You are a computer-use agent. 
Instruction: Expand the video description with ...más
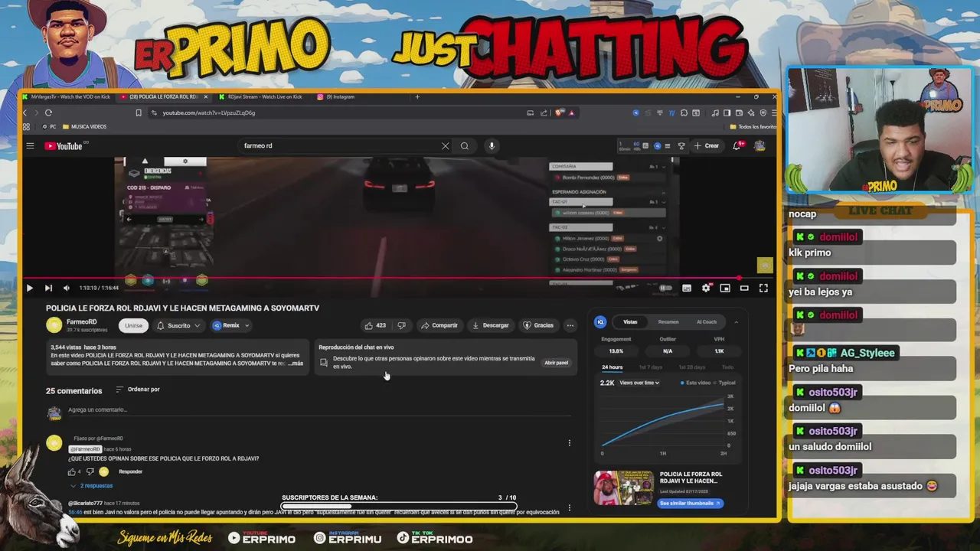296,364
